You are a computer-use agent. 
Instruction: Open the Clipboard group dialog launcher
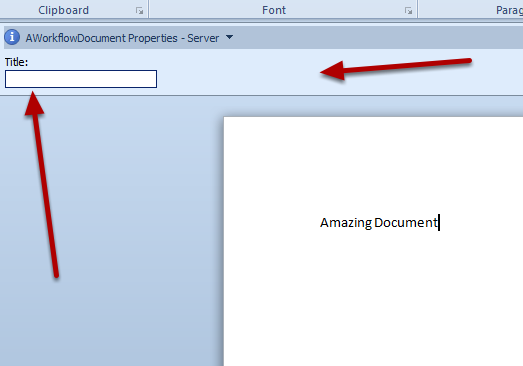(139, 11)
